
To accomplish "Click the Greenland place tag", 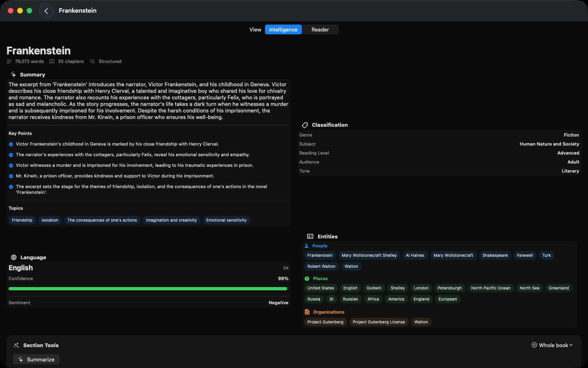I will pyautogui.click(x=559, y=288).
